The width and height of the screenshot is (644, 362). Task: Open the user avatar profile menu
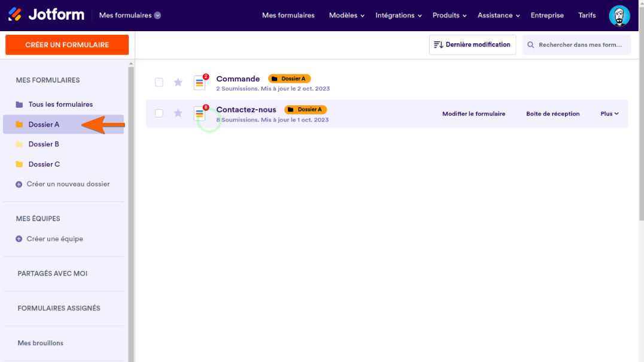tap(619, 16)
